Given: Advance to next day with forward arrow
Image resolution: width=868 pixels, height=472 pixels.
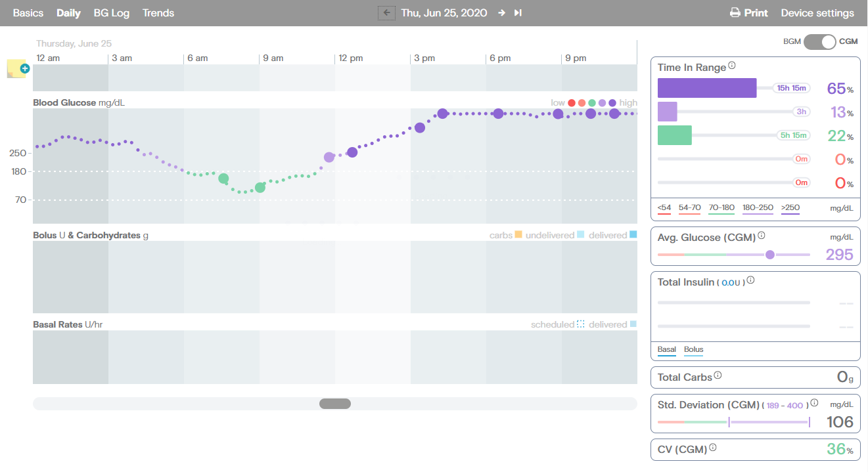Looking at the screenshot, I should tap(501, 12).
